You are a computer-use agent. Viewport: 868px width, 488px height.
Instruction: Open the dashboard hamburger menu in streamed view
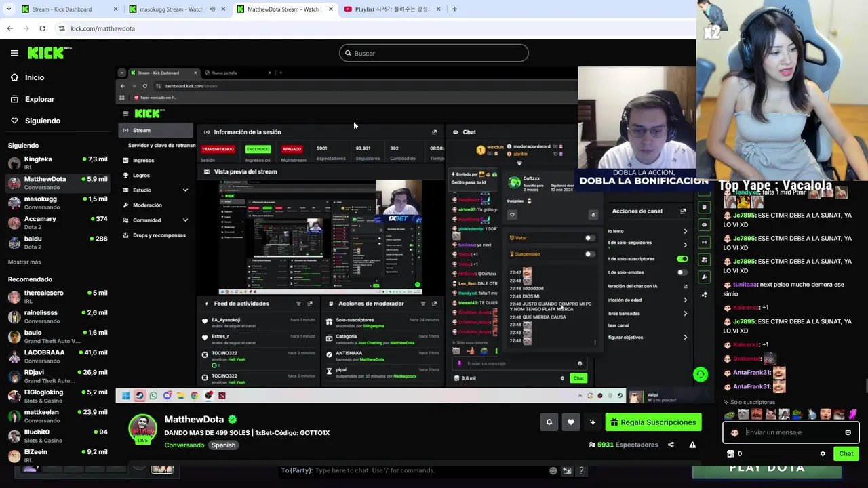125,113
